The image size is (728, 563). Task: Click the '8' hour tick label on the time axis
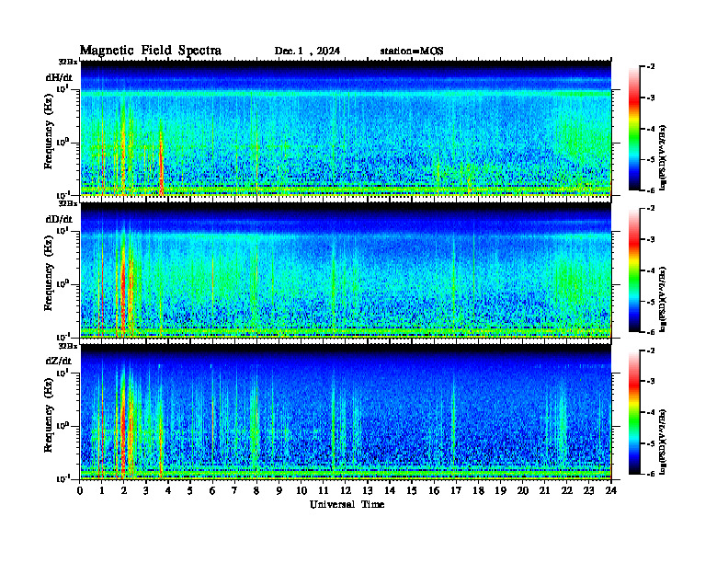coord(256,491)
